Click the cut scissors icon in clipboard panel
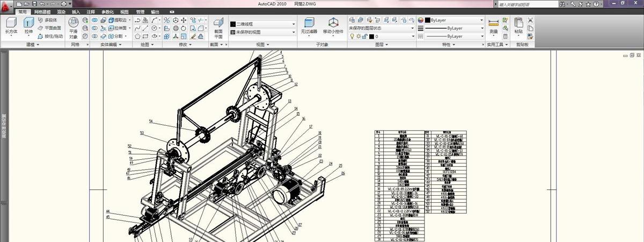The height and width of the screenshot is (242, 644). [x=531, y=20]
